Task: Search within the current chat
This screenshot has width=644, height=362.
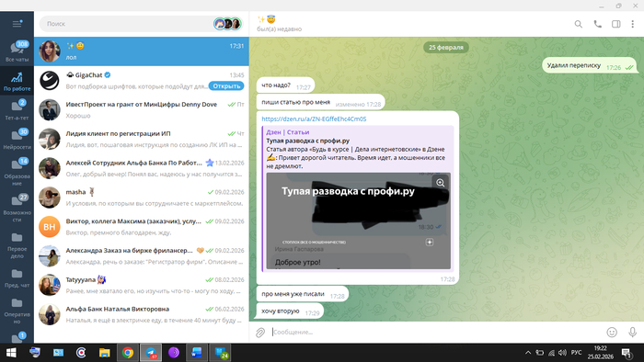Action: (x=579, y=24)
